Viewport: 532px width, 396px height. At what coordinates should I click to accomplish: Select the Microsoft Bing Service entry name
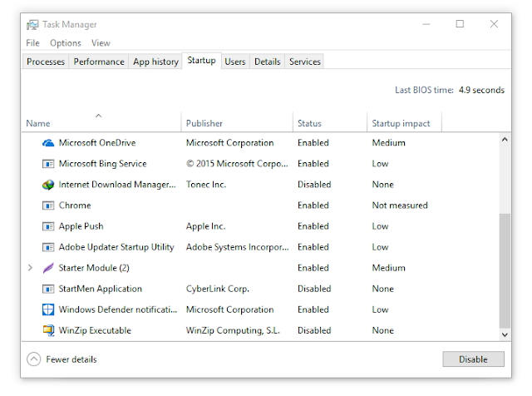[x=102, y=164]
